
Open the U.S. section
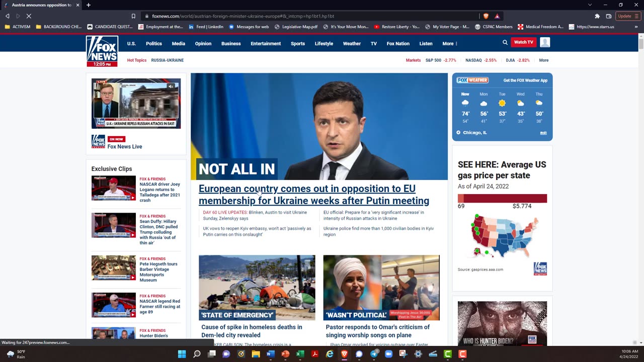pos(131,44)
